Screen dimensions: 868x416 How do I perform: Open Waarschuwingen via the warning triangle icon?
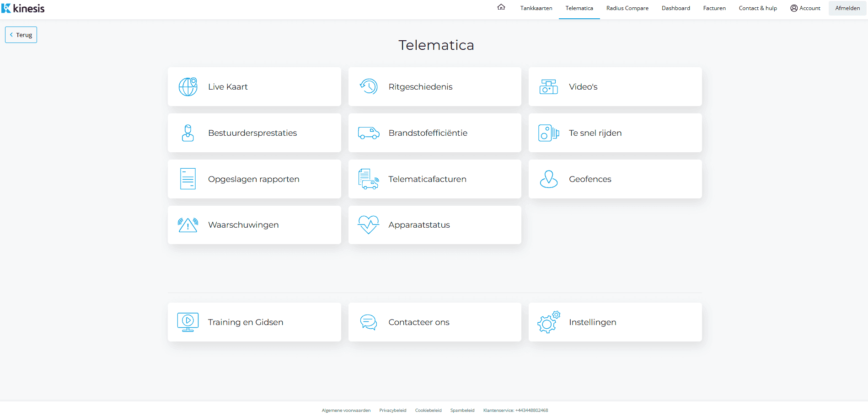(x=188, y=225)
